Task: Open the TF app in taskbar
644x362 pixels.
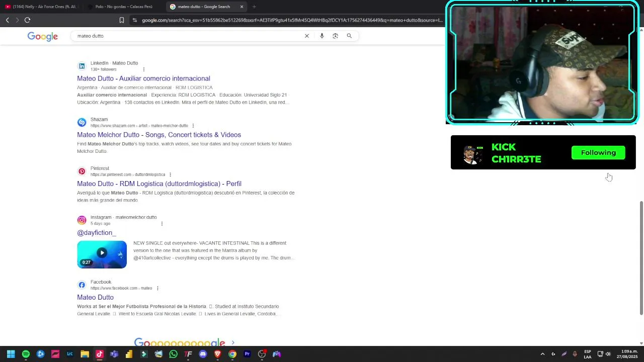Action: pos(188,354)
